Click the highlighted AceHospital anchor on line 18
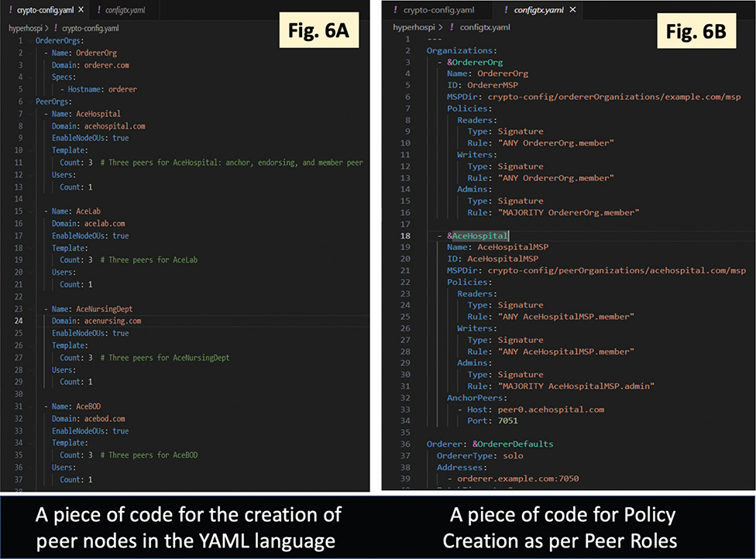Viewport: 756px width, 559px height. (480, 235)
